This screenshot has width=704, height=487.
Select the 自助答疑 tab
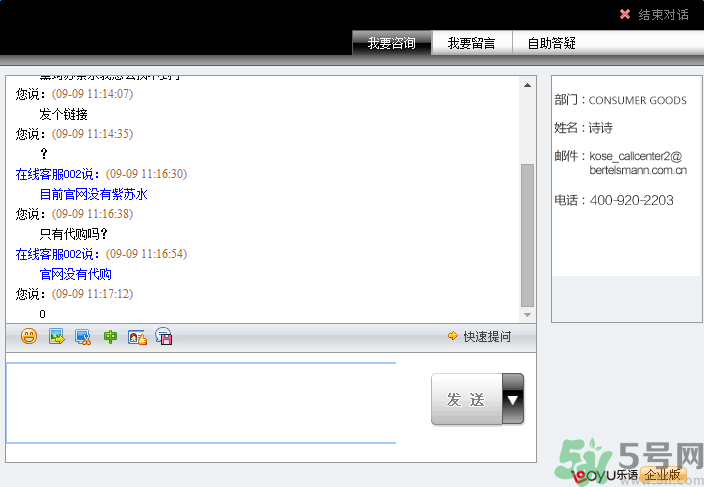coord(551,43)
